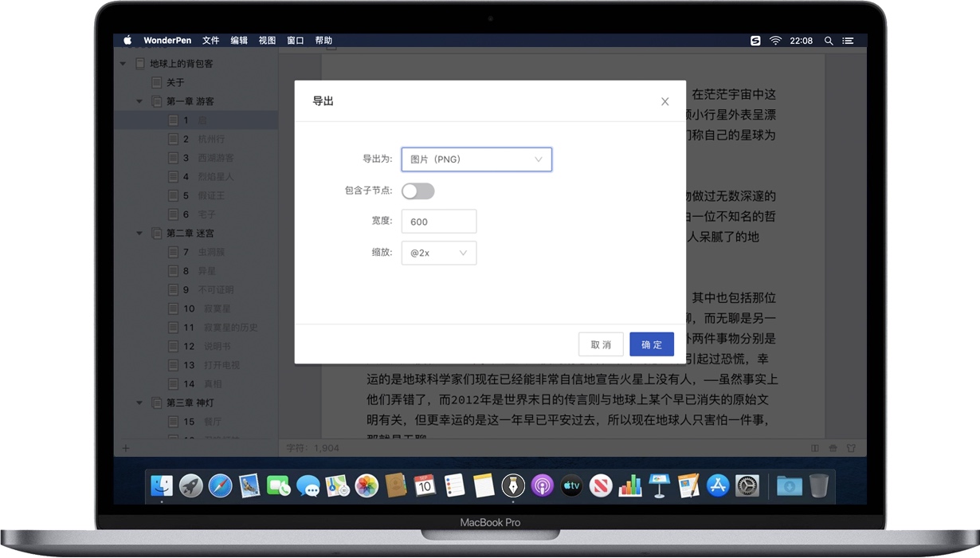Screen dimensions: 980x558
Task: Open the 文件 menu
Action: 210,41
